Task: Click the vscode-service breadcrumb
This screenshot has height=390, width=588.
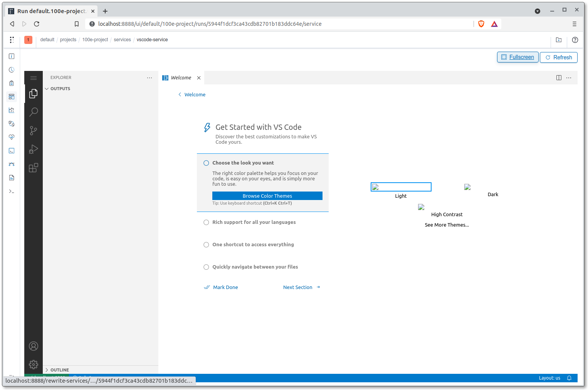Action: click(x=152, y=40)
